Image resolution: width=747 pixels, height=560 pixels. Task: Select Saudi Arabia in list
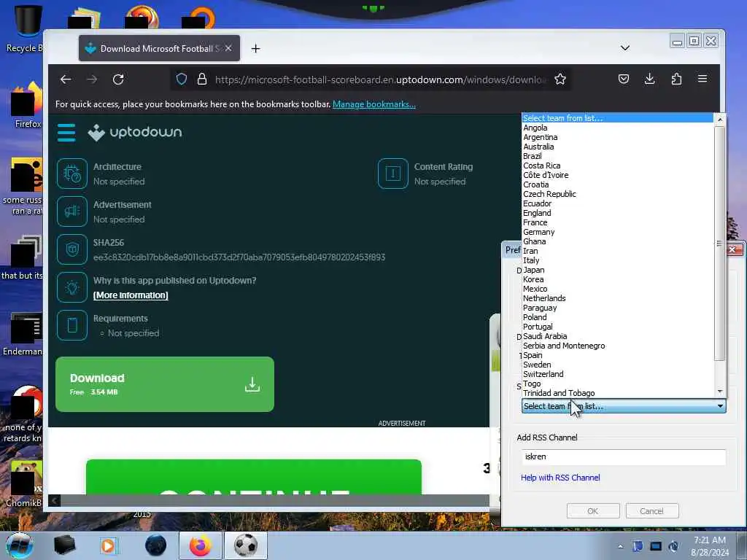(x=617, y=336)
